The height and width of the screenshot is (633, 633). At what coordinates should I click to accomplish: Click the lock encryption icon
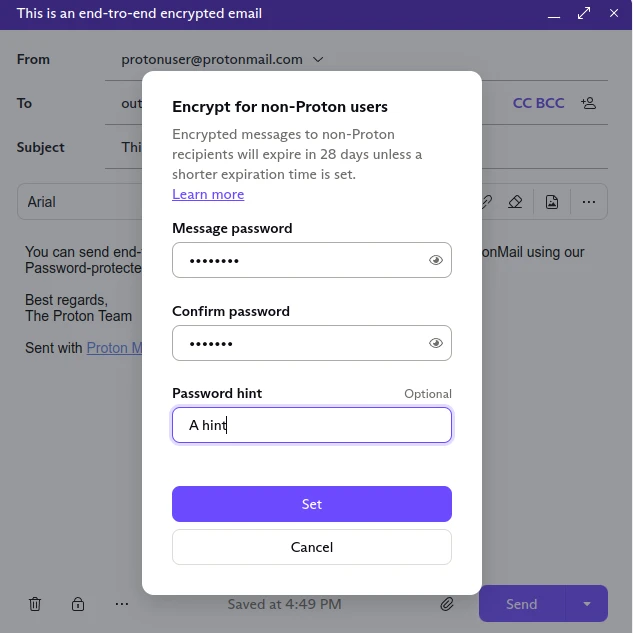coord(78,604)
